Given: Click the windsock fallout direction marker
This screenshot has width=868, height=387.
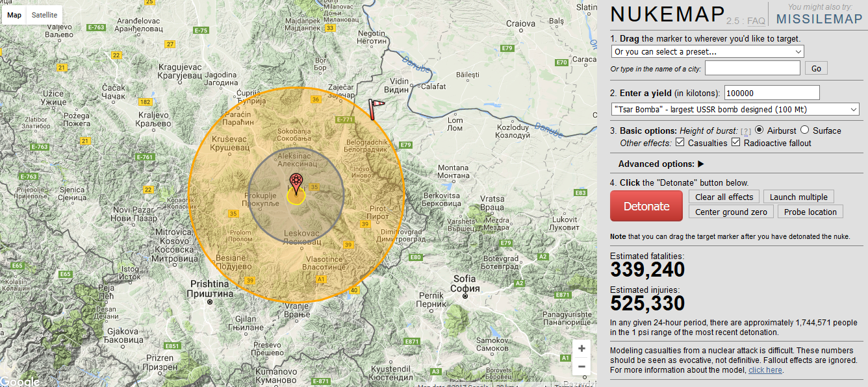Looking at the screenshot, I should tap(376, 108).
